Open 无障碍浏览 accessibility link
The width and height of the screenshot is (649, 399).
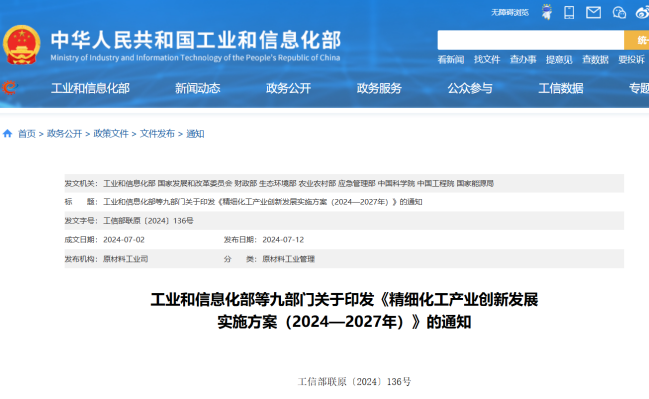[x=510, y=12]
